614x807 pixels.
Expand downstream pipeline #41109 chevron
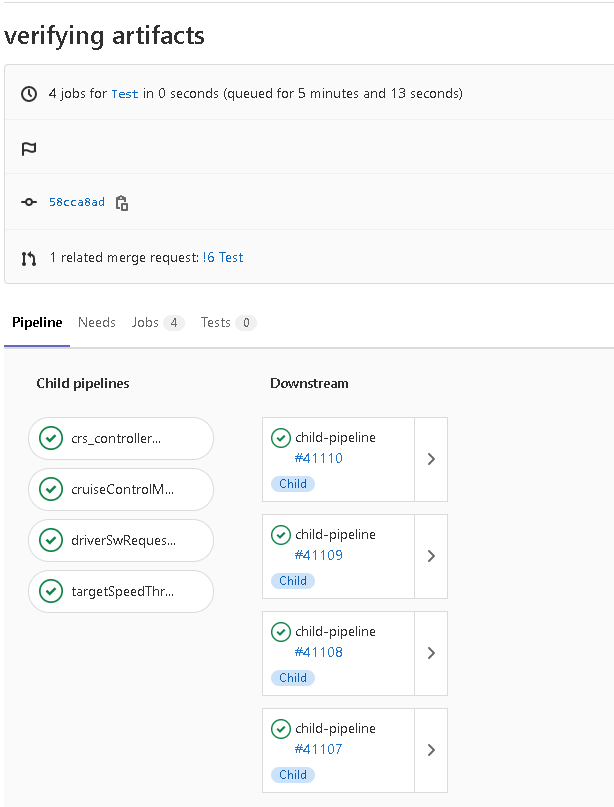click(x=431, y=556)
